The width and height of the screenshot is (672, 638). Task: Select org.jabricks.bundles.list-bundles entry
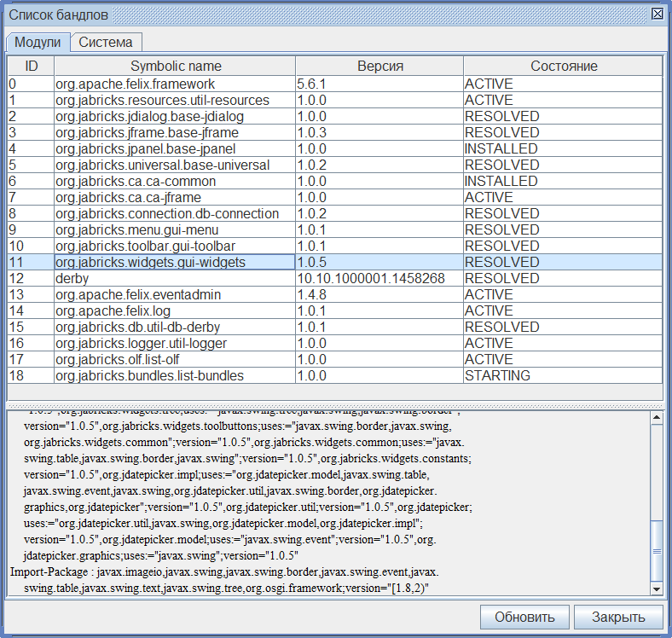[x=175, y=375]
